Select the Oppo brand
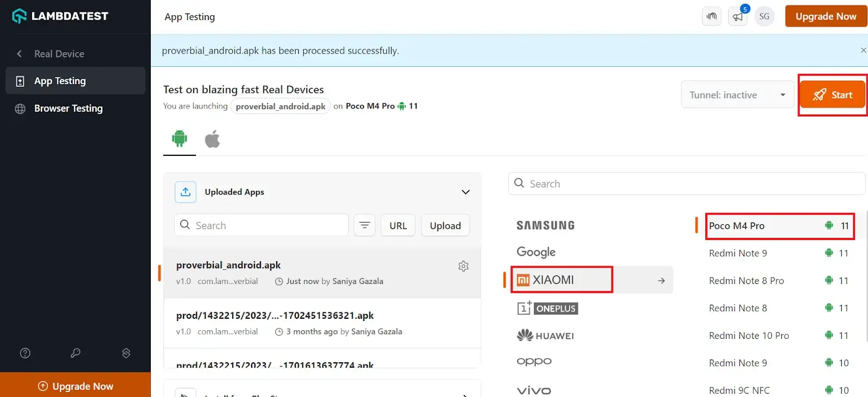This screenshot has width=868, height=397. coord(534,362)
